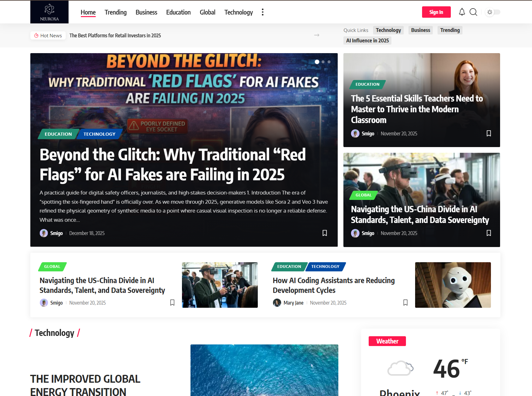Click the Sign In button
The width and height of the screenshot is (532, 396).
pyautogui.click(x=436, y=12)
